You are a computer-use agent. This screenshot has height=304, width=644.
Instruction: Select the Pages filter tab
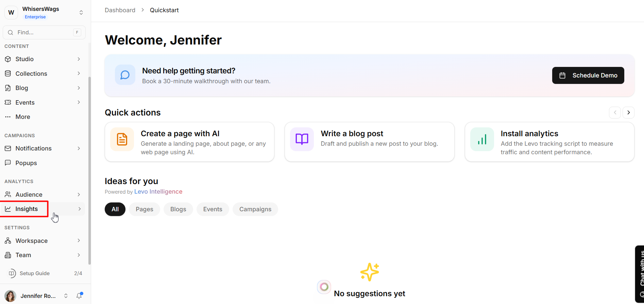point(144,209)
